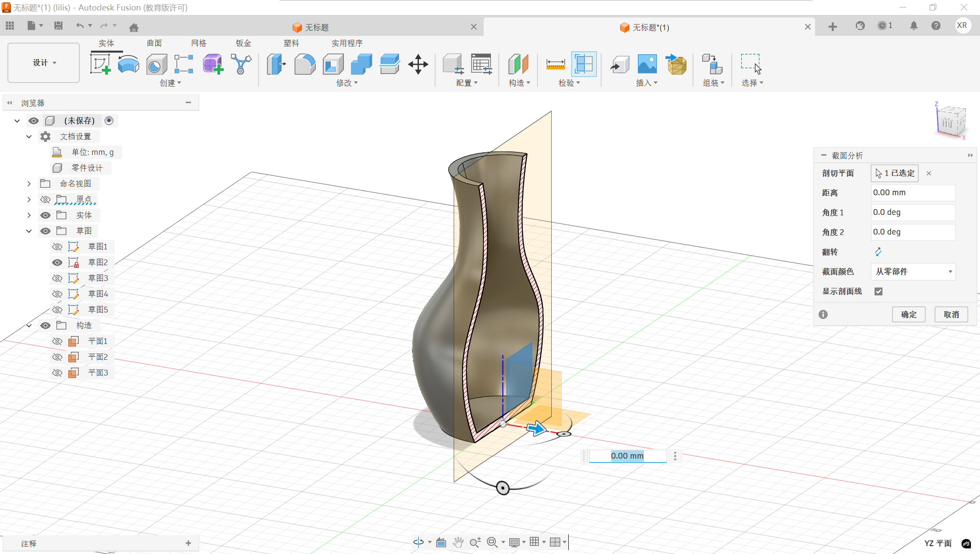Switch to the 钣金 tab

coord(243,43)
